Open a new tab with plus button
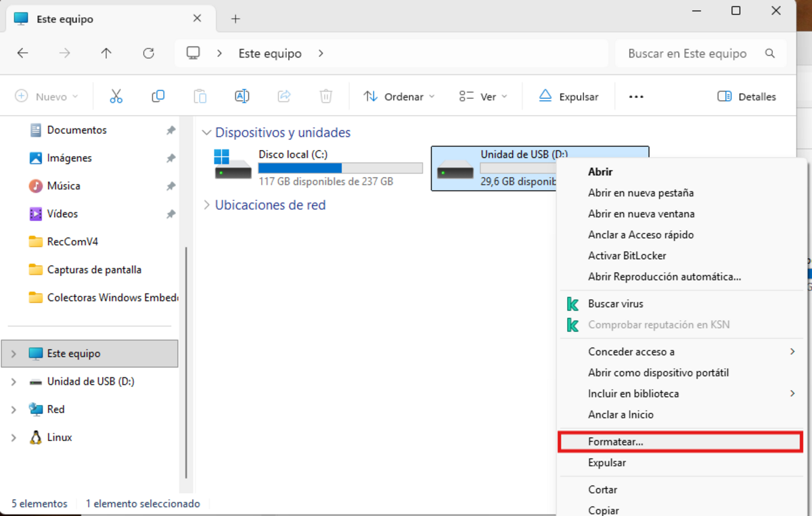Screen dimensions: 812x516 (235, 19)
